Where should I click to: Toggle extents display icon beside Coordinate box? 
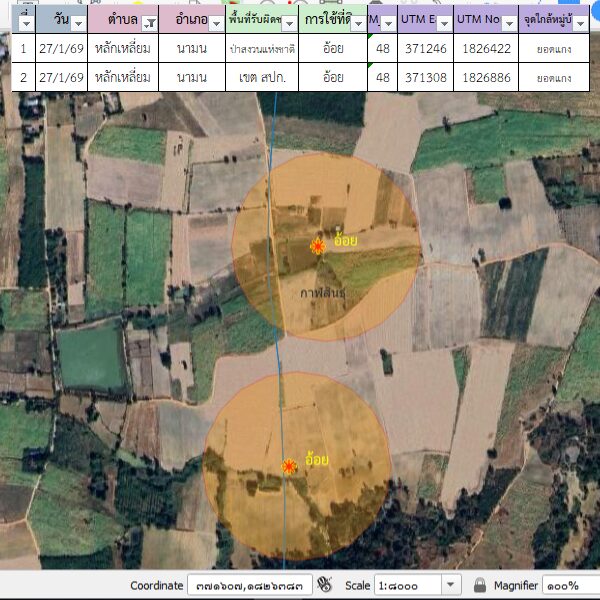324,584
